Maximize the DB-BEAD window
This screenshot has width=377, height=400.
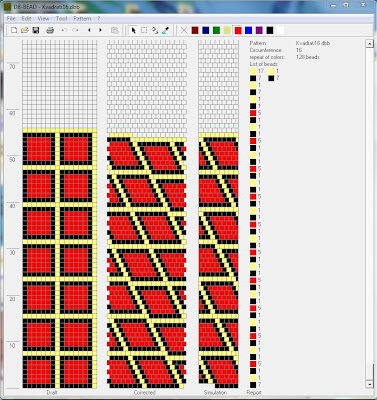[346, 5]
